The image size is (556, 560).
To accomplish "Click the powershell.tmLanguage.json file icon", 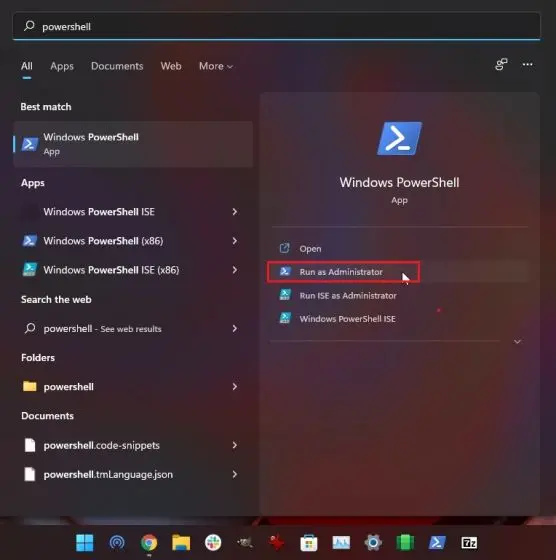I will point(30,474).
